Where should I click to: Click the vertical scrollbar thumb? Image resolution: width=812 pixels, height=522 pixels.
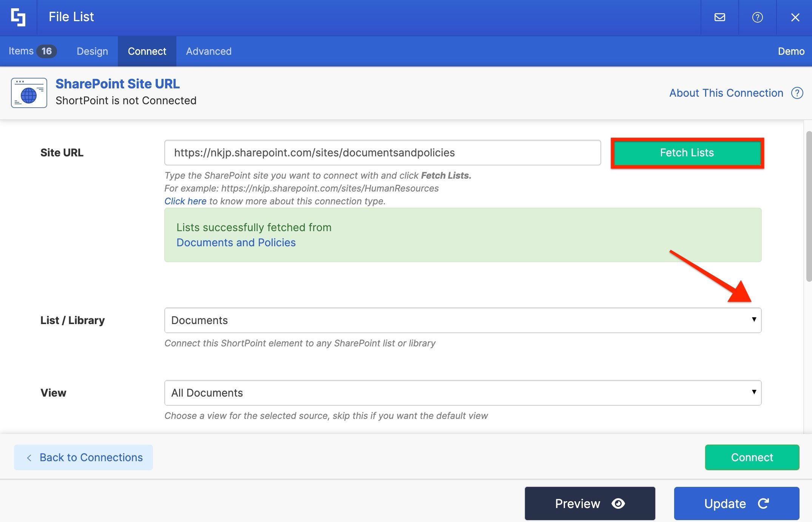[809, 206]
